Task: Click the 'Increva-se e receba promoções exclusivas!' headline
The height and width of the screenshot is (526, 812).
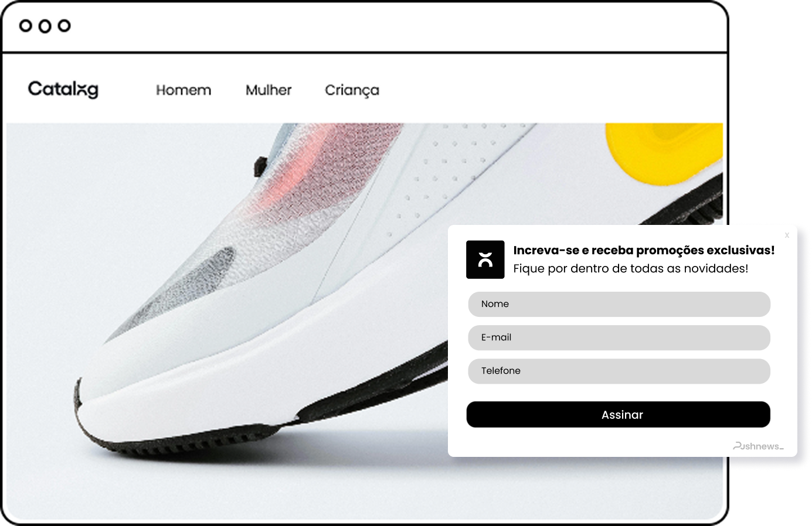Action: pyautogui.click(x=644, y=250)
